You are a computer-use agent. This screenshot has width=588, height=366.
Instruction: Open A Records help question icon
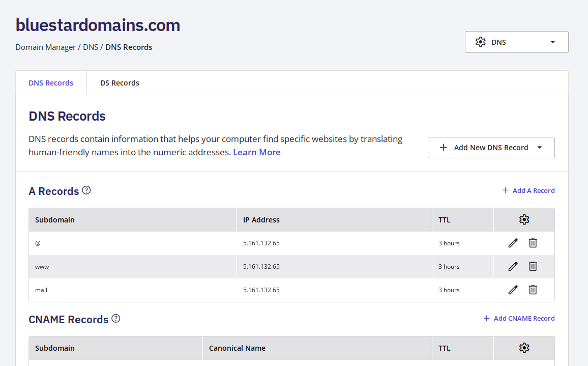86,190
